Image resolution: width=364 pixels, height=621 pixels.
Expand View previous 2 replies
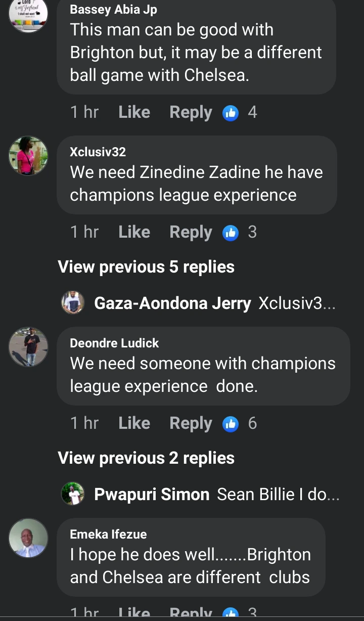click(x=146, y=458)
